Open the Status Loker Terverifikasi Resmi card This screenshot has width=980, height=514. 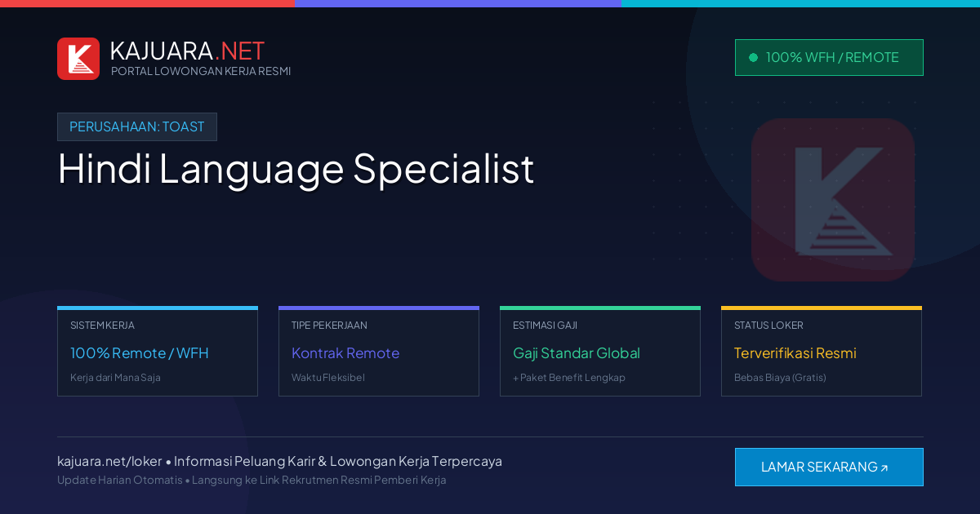[822, 352]
